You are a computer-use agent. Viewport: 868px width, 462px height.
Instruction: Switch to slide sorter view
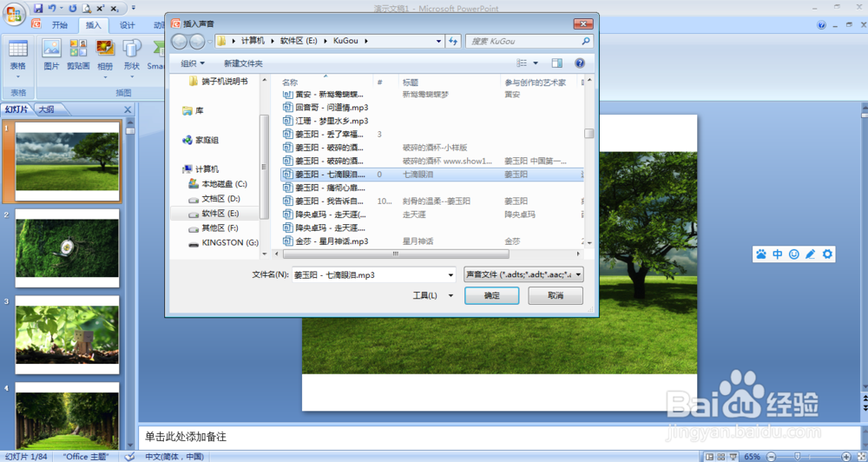click(x=721, y=457)
